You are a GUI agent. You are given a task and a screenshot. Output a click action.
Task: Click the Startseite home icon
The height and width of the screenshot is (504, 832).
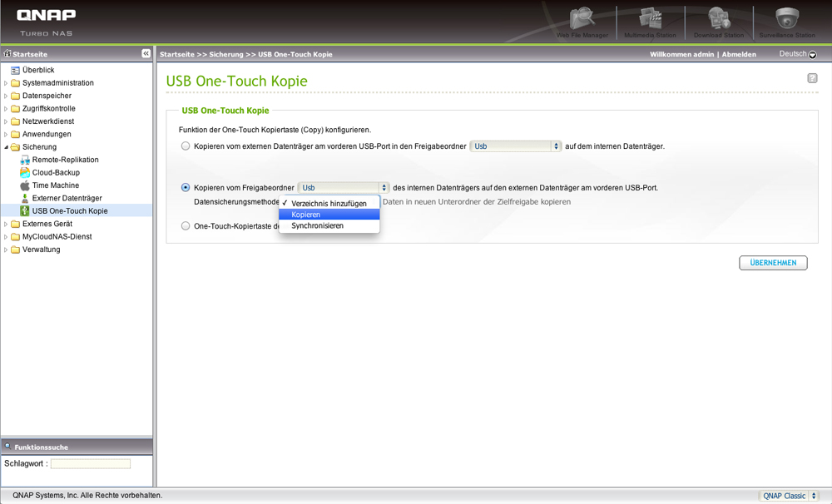click(x=7, y=53)
